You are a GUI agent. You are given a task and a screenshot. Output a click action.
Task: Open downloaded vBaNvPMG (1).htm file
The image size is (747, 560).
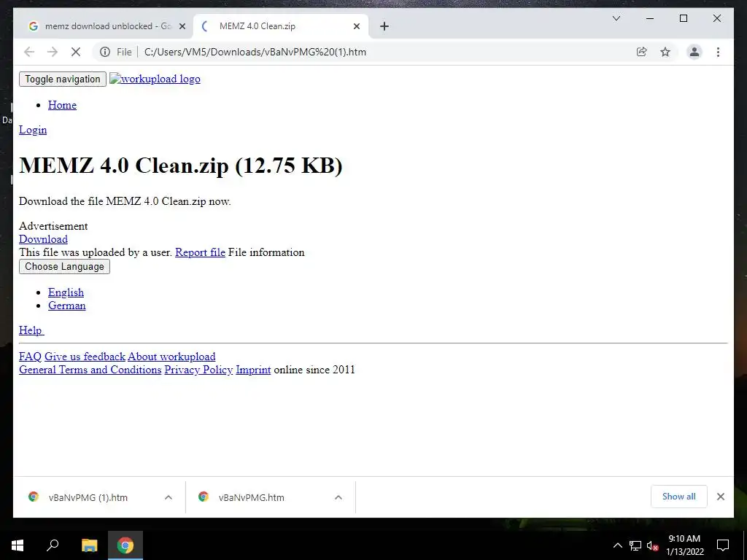88,497
